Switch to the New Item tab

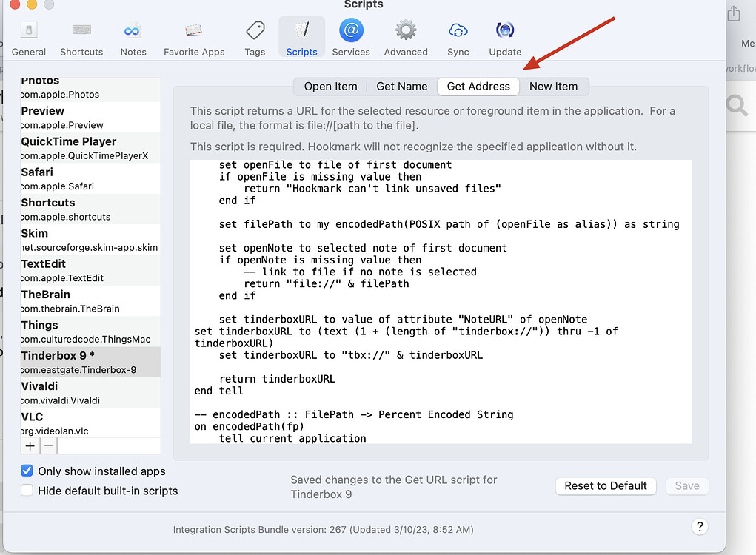[554, 87]
